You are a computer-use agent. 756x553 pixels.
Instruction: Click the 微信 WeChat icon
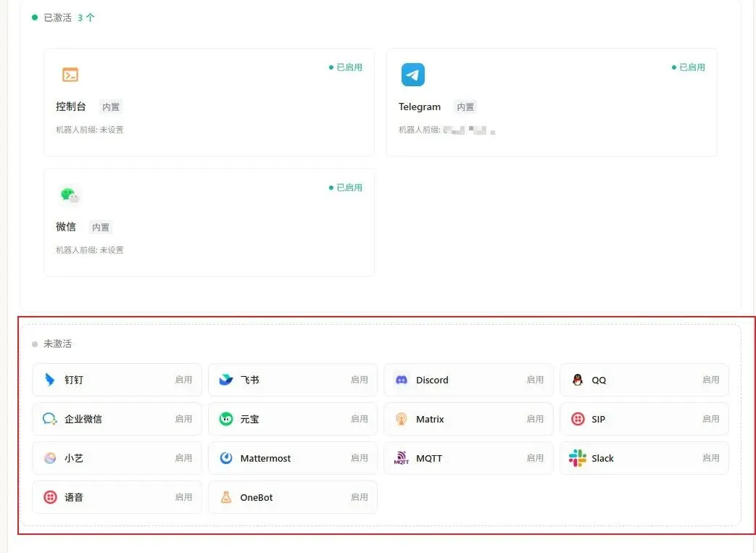tap(70, 195)
